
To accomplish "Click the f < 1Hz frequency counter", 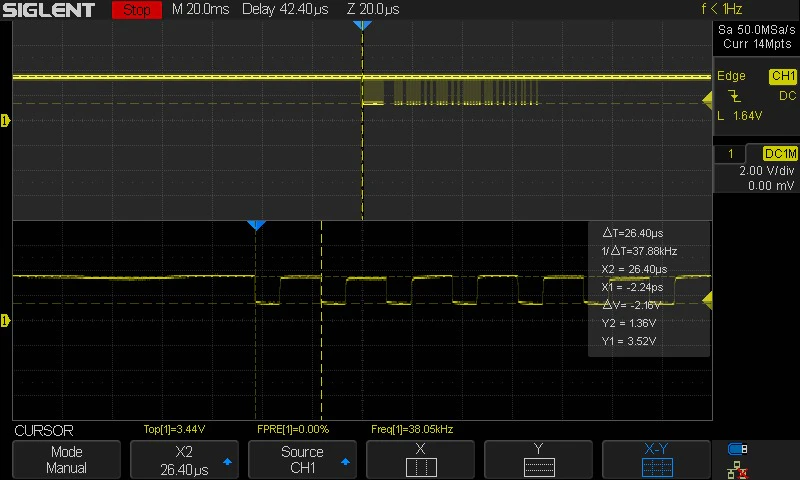I will click(x=721, y=9).
